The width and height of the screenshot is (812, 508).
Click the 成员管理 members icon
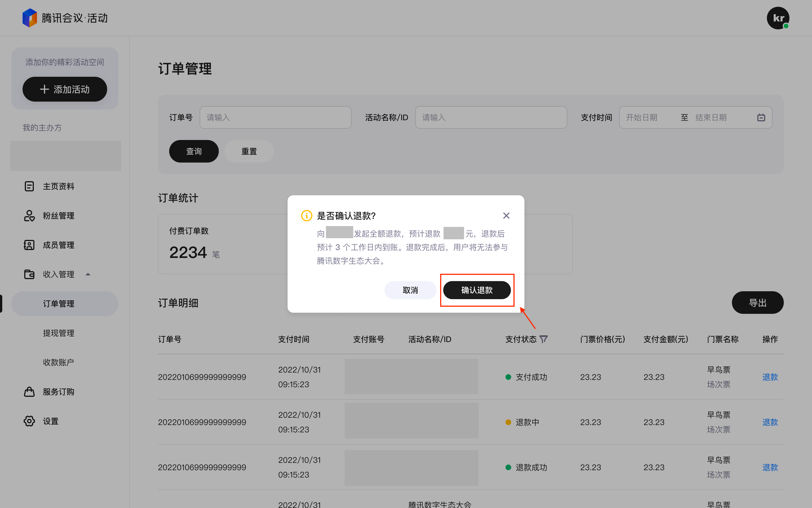[29, 245]
